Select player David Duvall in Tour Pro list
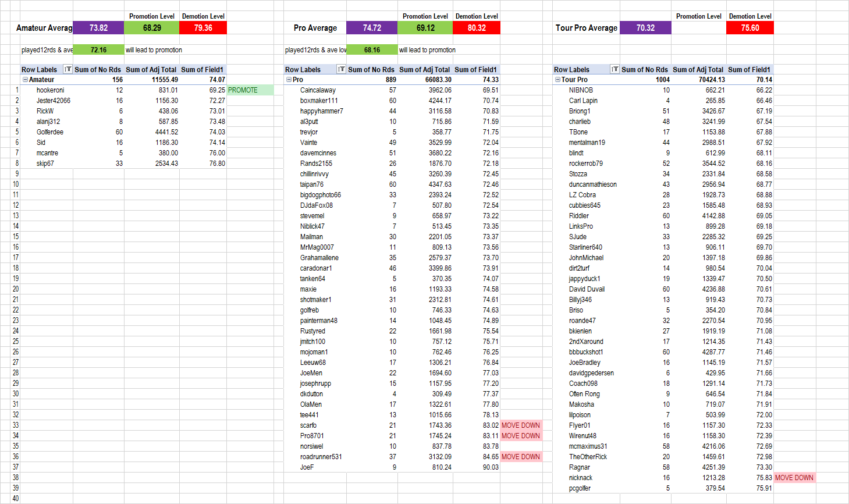The image size is (849, 504). [587, 289]
